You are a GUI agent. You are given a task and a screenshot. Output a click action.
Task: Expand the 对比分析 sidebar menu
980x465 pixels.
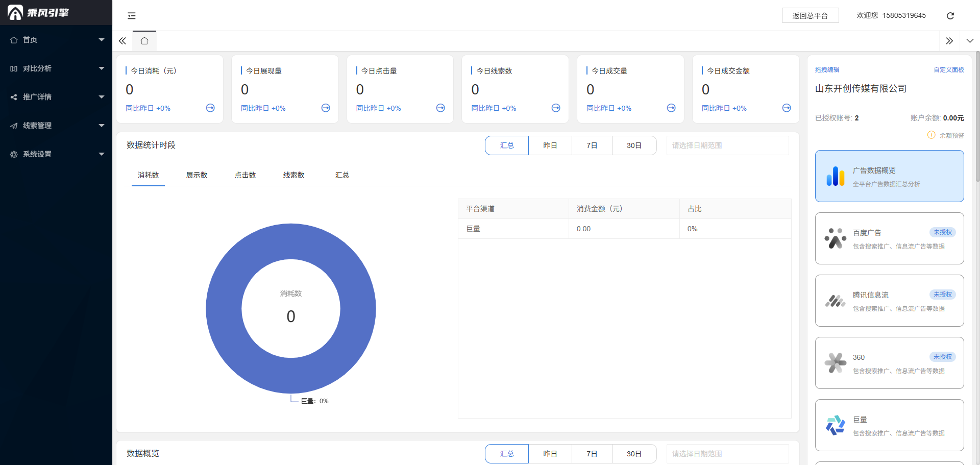pos(56,68)
